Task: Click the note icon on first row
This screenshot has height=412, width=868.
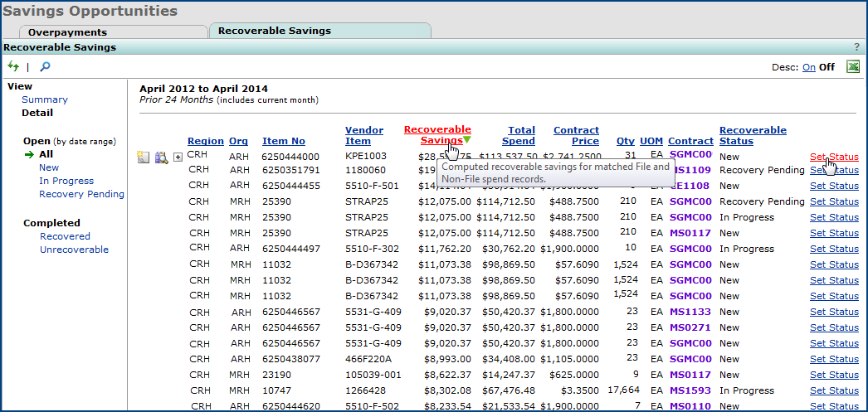Action: coord(144,157)
